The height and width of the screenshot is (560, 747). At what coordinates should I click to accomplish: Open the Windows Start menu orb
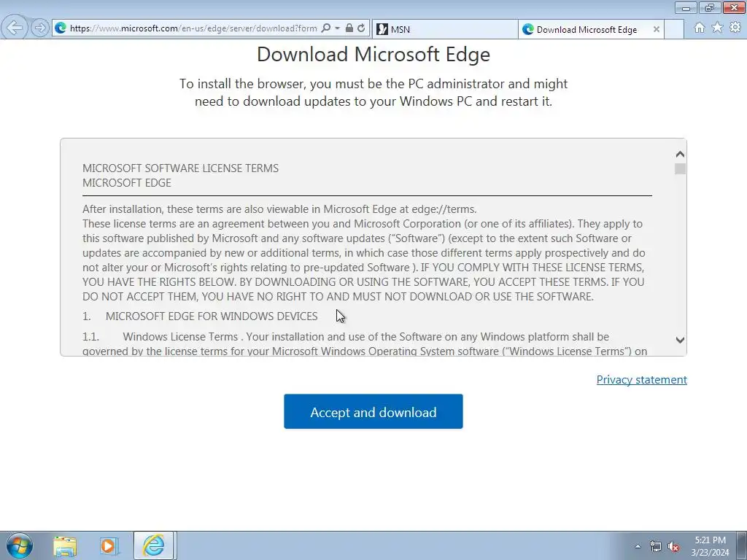tap(20, 545)
